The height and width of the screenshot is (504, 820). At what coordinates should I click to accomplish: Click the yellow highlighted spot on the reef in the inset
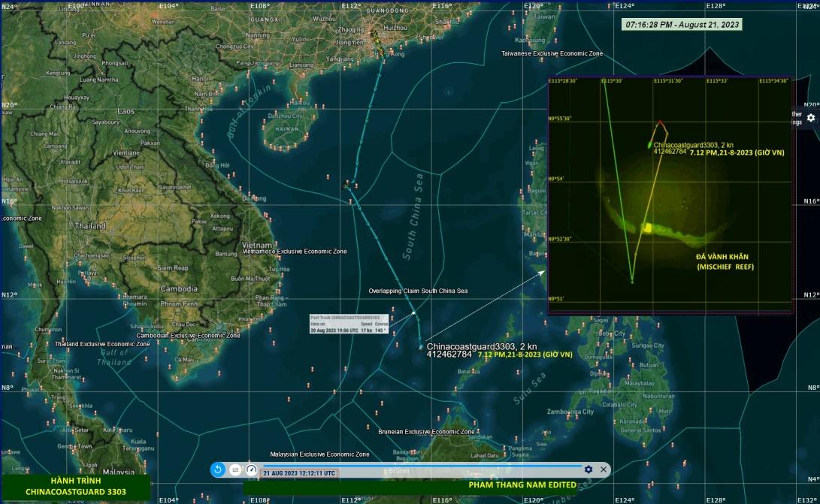[x=647, y=228]
